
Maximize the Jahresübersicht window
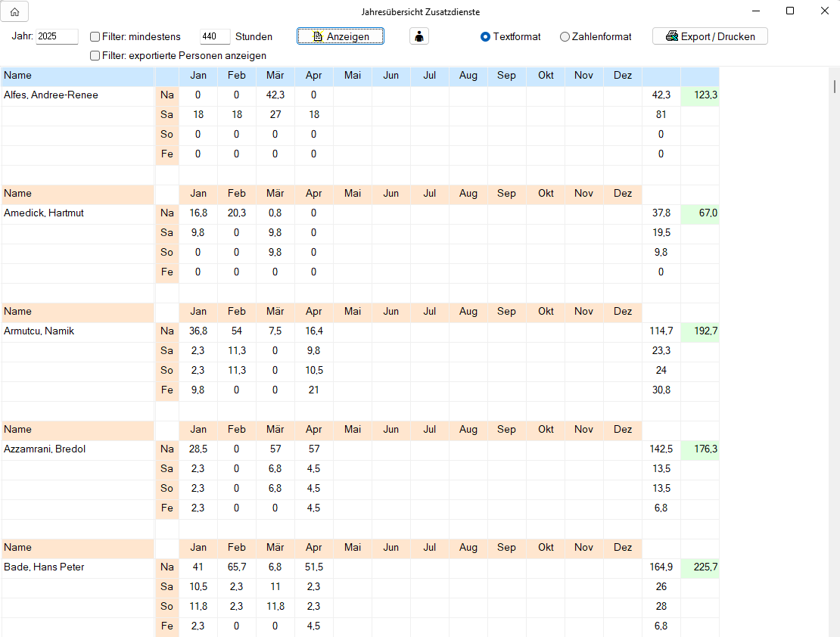[790, 11]
